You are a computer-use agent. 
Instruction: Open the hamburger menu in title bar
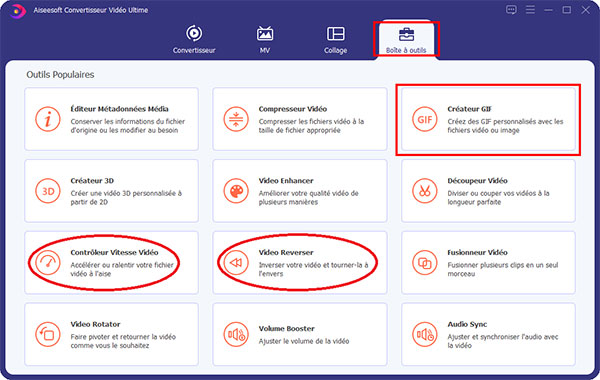click(x=530, y=10)
